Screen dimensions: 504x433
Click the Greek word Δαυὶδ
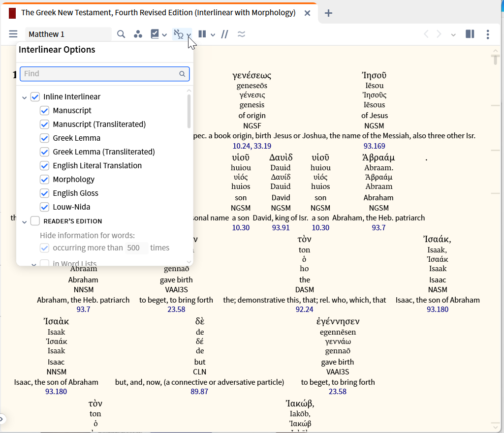[x=281, y=158]
